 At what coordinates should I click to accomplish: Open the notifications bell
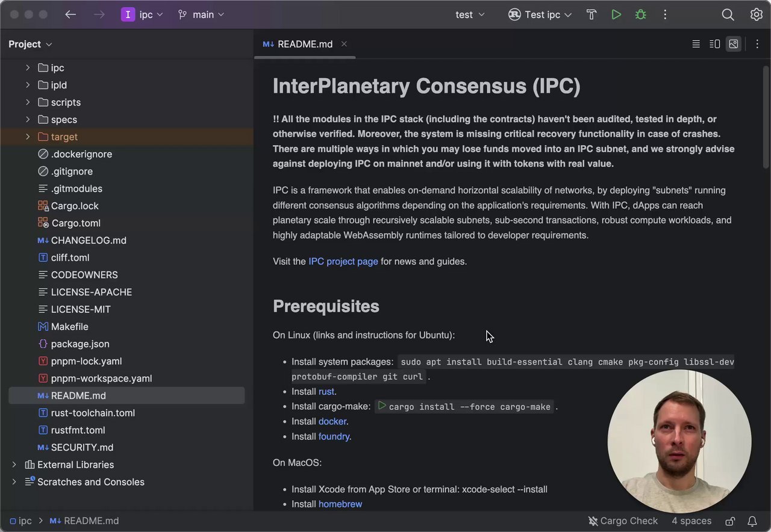[x=752, y=521]
